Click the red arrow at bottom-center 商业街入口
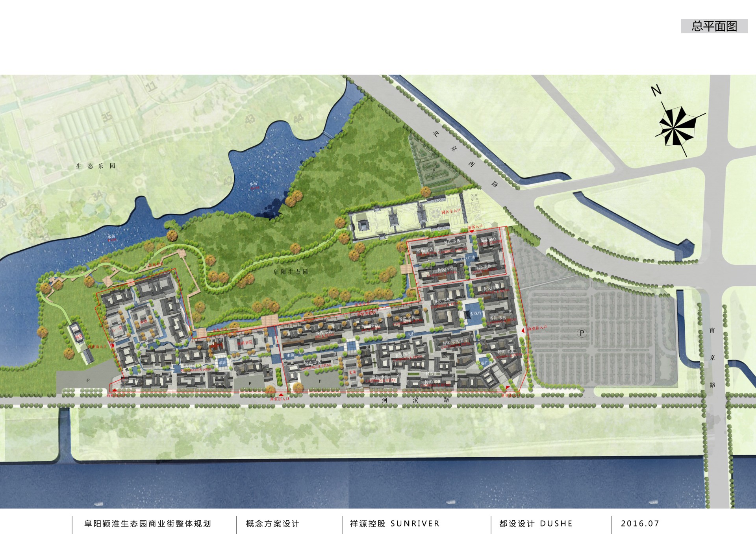Screen dimensions: 756x534 pyautogui.click(x=281, y=394)
